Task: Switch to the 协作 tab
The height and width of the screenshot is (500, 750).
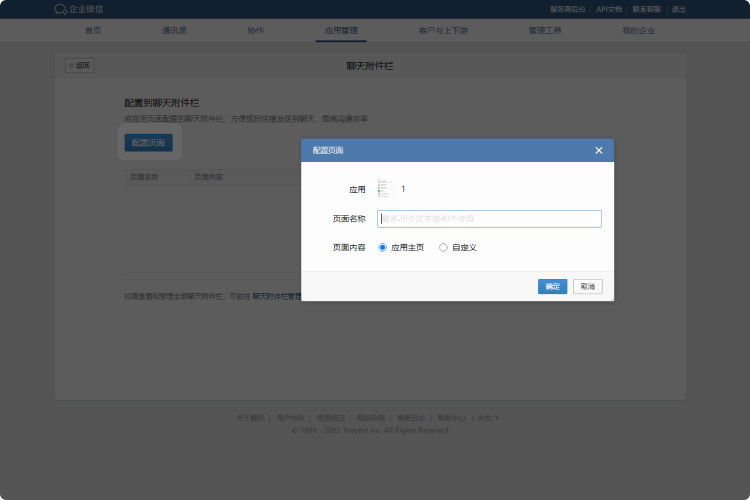Action: (x=255, y=31)
